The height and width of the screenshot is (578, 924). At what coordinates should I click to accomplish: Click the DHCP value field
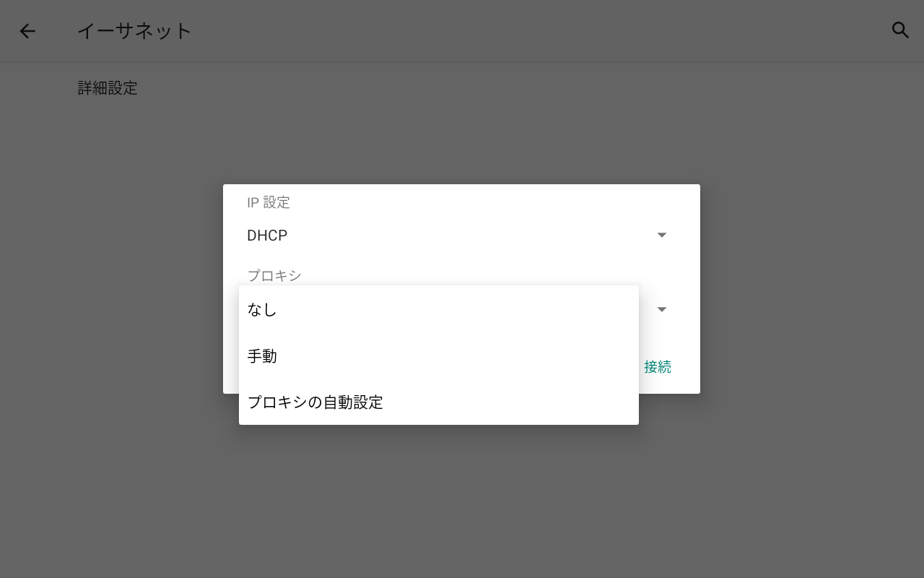267,234
